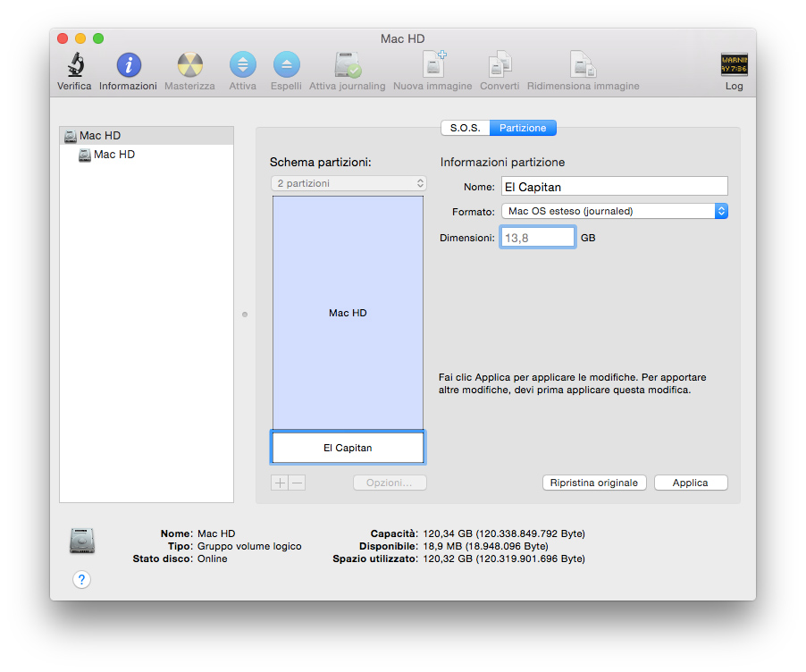Open the Schema partizioni dropdown
The width and height of the screenshot is (806, 672).
[x=348, y=183]
